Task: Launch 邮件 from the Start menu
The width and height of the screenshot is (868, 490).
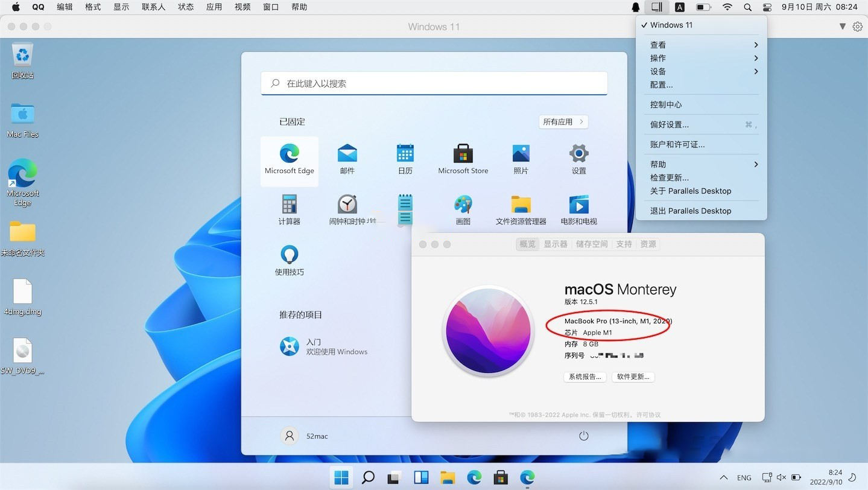Action: pyautogui.click(x=346, y=159)
